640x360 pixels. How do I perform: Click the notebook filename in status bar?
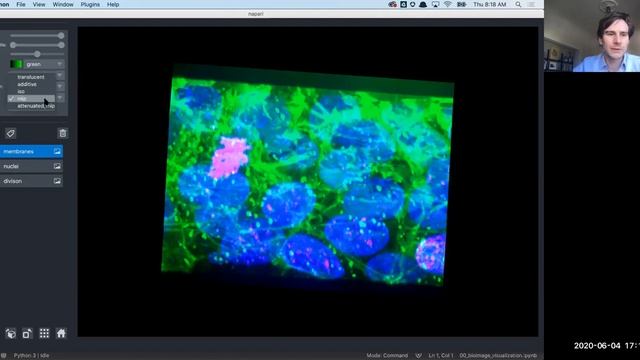pyautogui.click(x=498, y=356)
